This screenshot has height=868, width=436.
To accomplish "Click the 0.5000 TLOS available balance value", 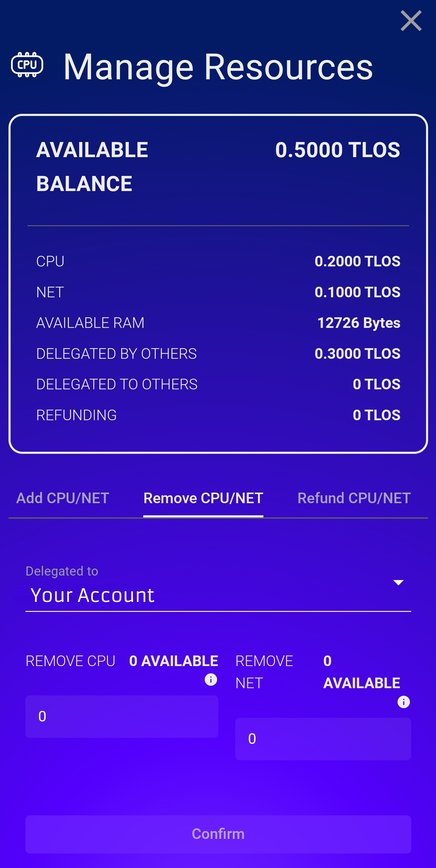I will pyautogui.click(x=337, y=150).
